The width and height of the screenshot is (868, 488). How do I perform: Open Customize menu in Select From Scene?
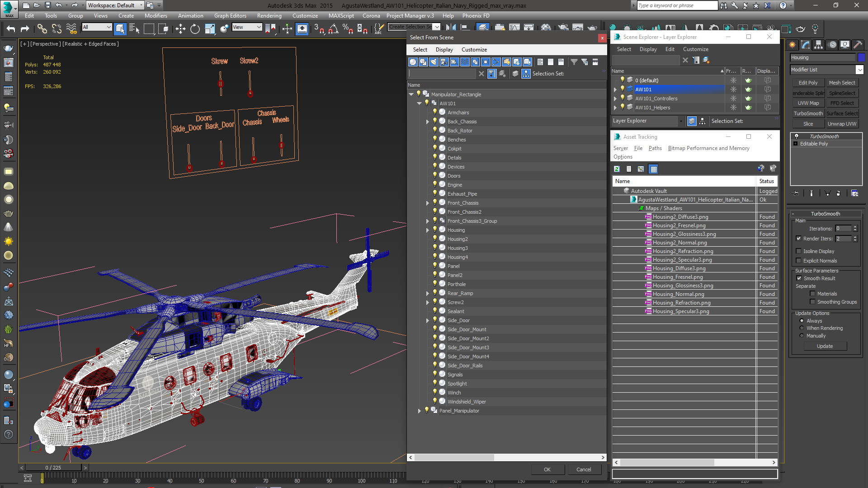pos(474,50)
